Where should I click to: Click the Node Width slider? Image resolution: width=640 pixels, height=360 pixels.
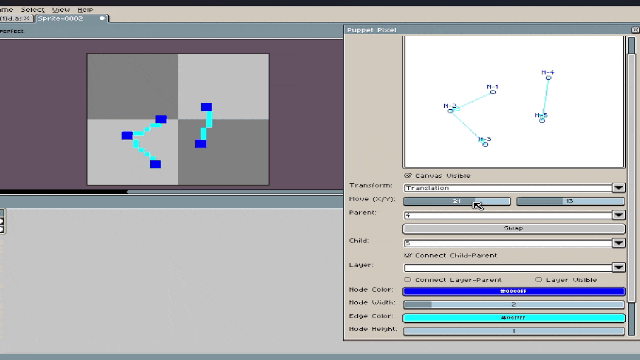[x=514, y=304]
